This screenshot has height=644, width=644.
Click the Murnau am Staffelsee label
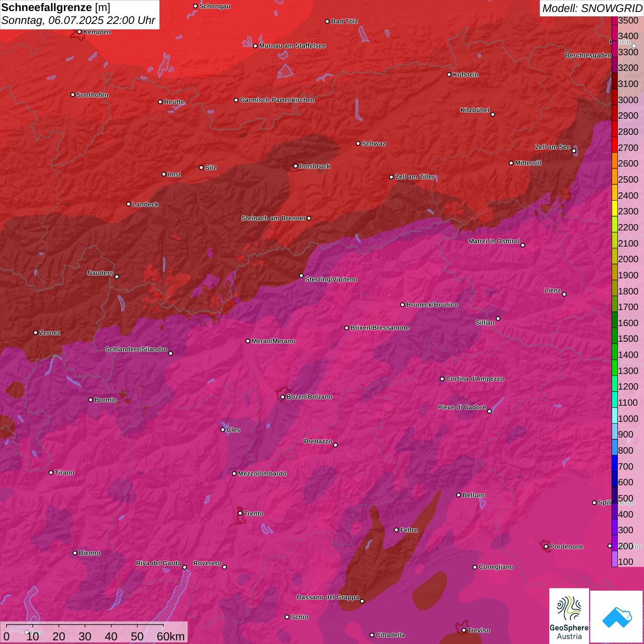tap(292, 46)
